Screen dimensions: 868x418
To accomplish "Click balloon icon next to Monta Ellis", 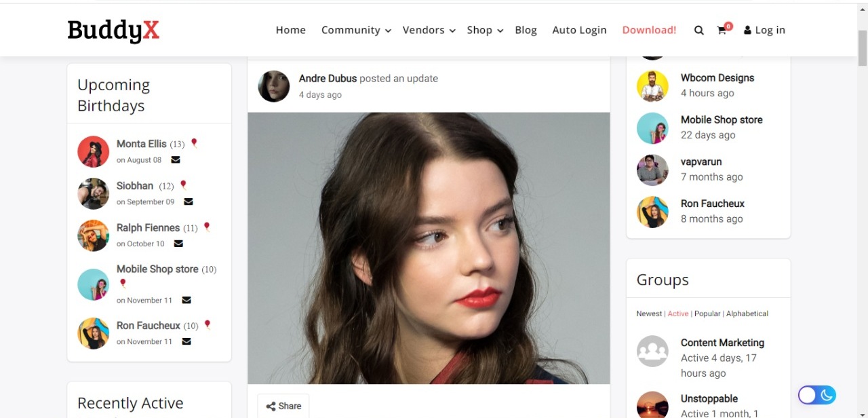I will (194, 143).
